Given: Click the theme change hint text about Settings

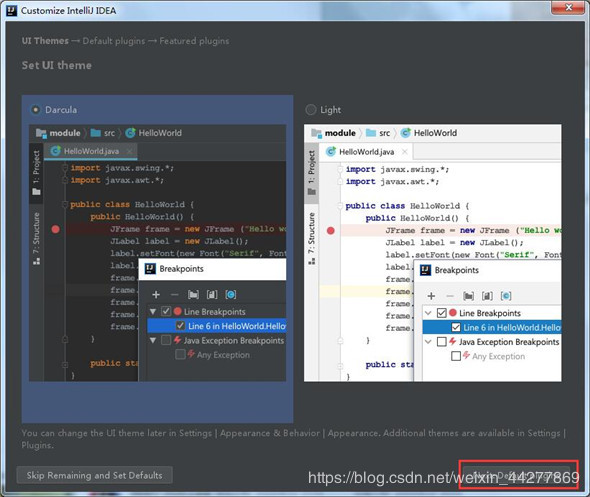Looking at the screenshot, I should tap(293, 439).
